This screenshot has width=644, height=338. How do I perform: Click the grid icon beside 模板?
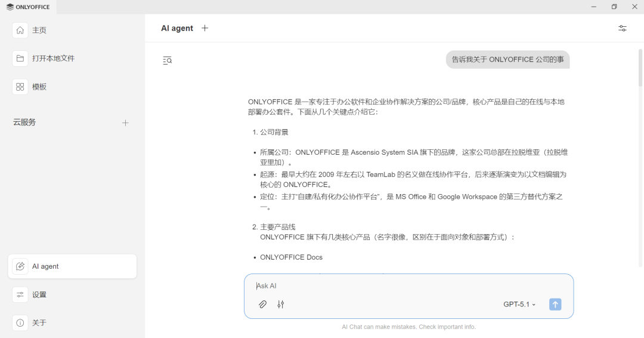20,87
